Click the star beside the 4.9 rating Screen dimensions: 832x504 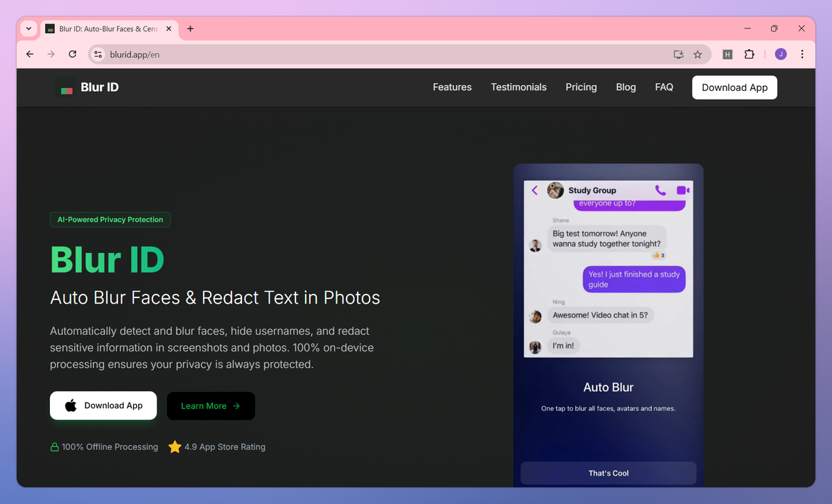(174, 446)
